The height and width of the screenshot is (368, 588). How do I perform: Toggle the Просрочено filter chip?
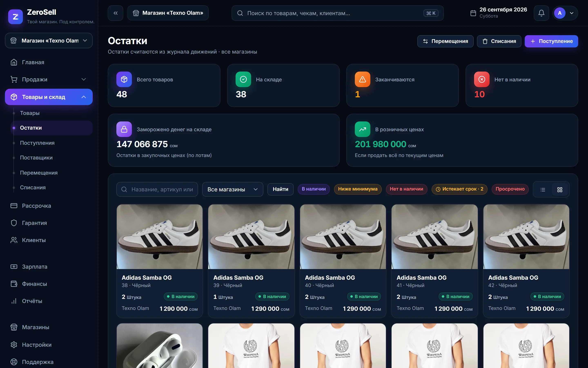(x=510, y=189)
